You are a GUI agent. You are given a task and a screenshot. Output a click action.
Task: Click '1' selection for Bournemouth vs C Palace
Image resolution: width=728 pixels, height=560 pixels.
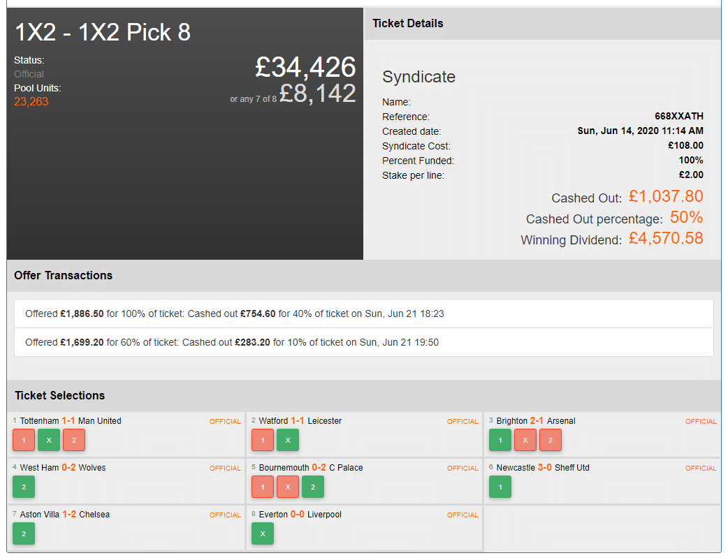click(x=263, y=487)
